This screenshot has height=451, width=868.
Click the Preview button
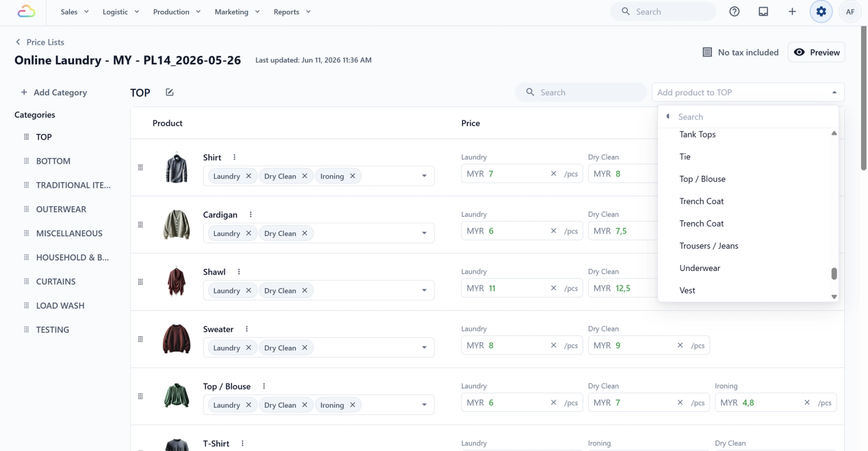816,52
